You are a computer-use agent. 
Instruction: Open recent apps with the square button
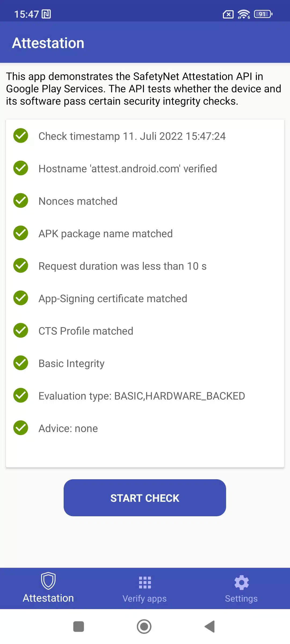[79, 627]
